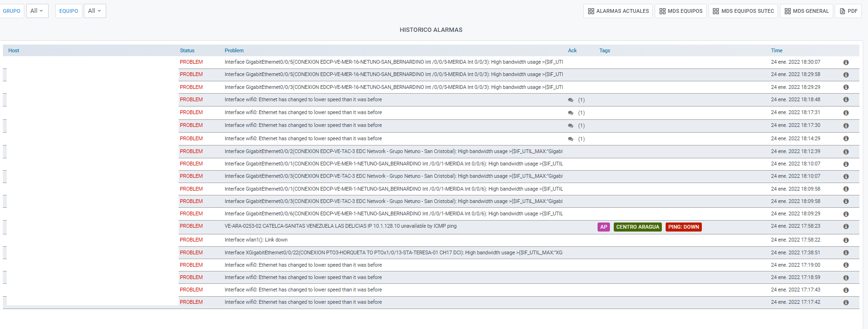The image size is (868, 329).
Task: Open the GRUPO All dropdown
Action: (x=37, y=11)
